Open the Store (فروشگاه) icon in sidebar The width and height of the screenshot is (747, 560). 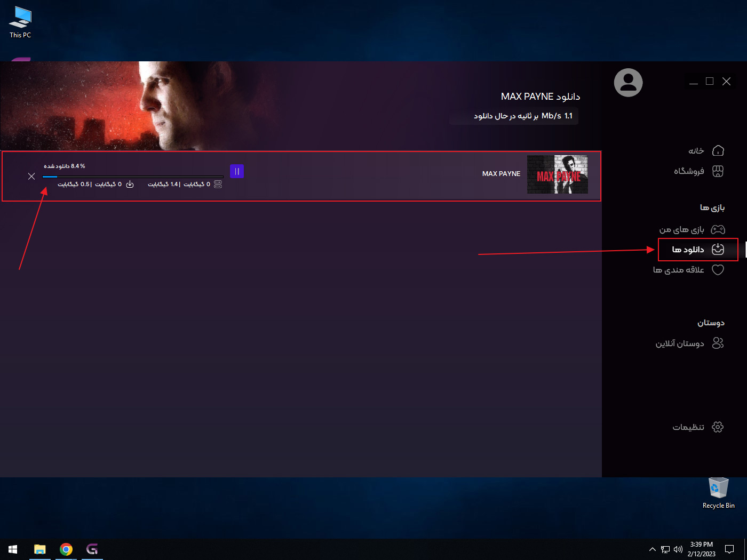pos(718,171)
